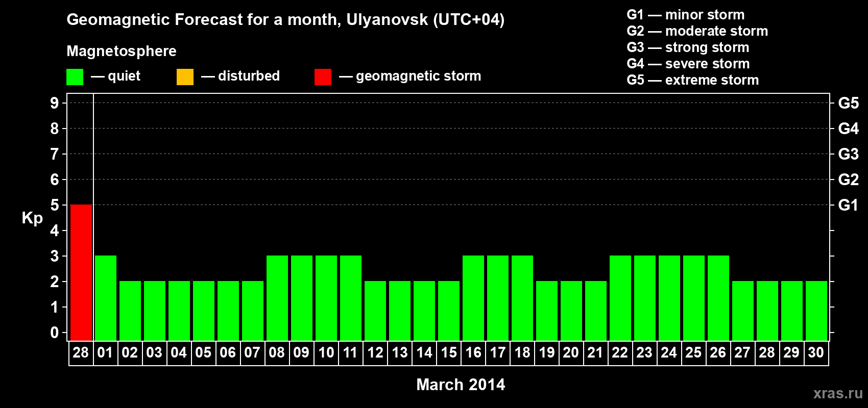Image resolution: width=868 pixels, height=408 pixels.
Task: Select the green bar above date 16
Action: click(473, 298)
